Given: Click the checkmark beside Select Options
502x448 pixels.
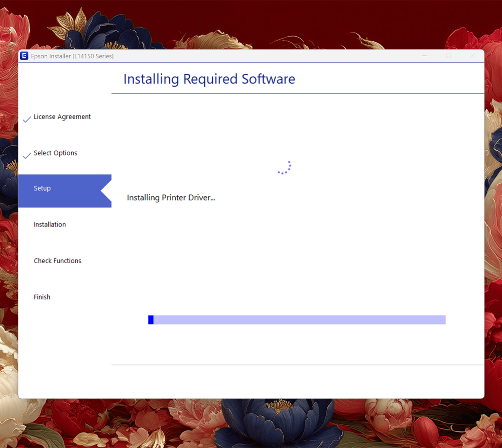Looking at the screenshot, I should (27, 155).
